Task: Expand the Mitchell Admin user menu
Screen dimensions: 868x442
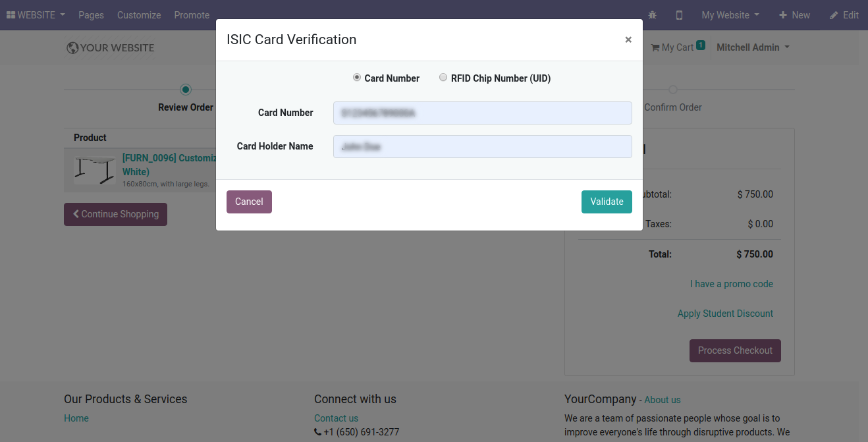Action: [753, 47]
